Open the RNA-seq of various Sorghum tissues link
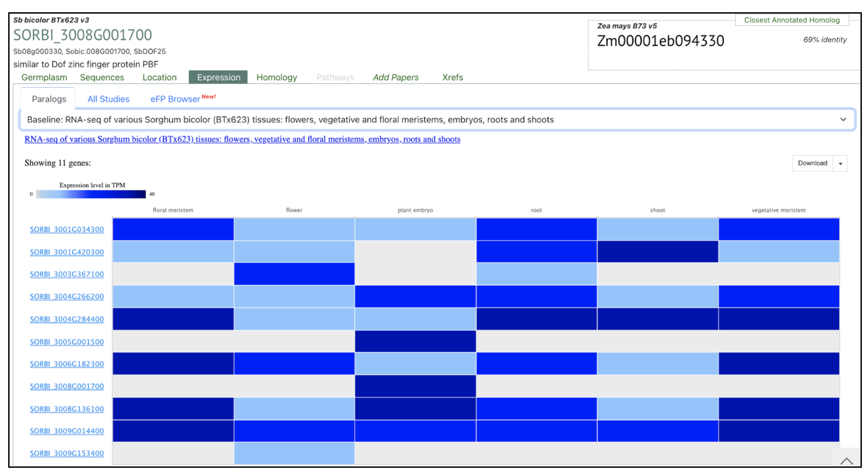Image resolution: width=868 pixels, height=476 pixels. click(x=242, y=139)
